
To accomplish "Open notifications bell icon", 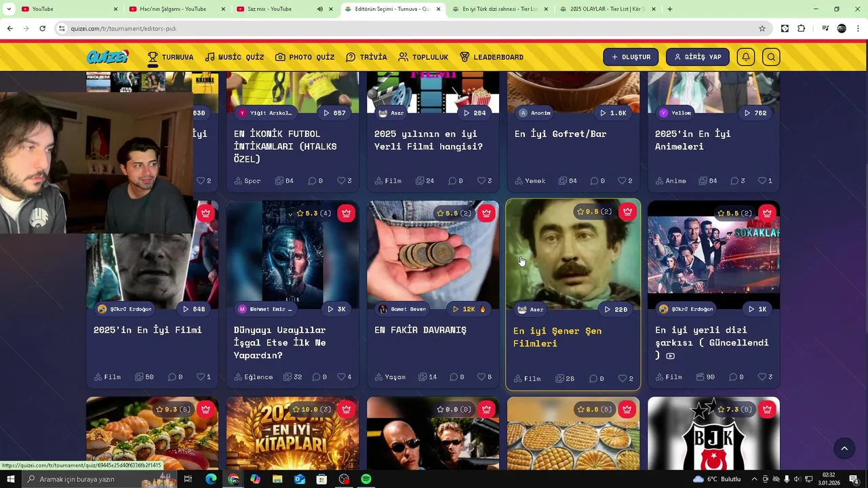I will point(746,57).
